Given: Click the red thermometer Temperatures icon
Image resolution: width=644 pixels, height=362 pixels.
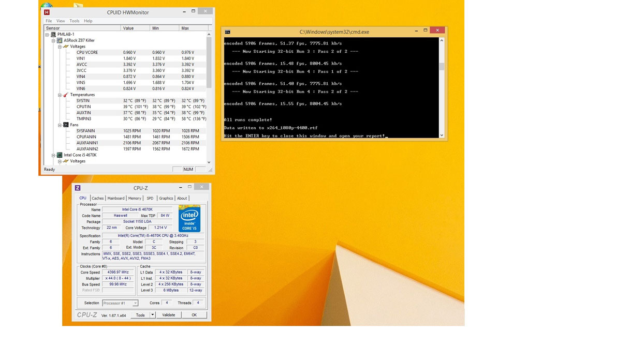Looking at the screenshot, I should (x=66, y=95).
